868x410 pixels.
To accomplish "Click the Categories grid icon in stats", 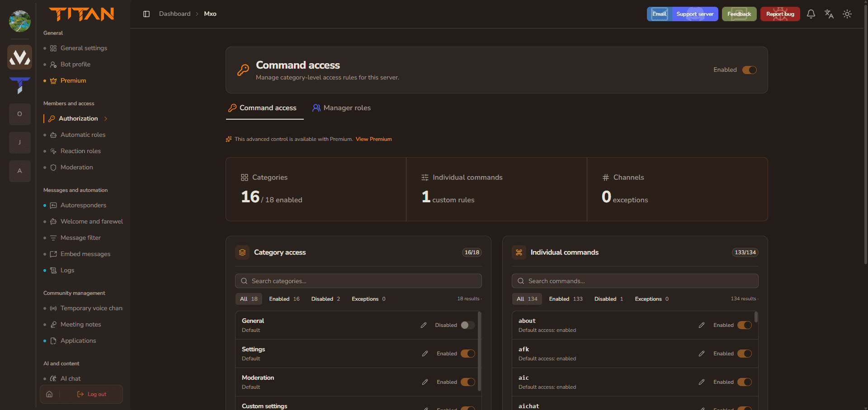I will tap(245, 177).
